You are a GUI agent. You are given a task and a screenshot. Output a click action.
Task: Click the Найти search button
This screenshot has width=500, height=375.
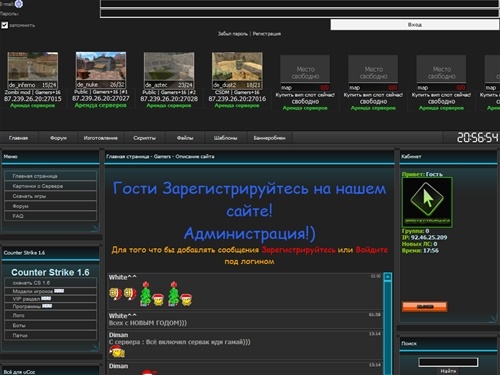[x=448, y=371]
